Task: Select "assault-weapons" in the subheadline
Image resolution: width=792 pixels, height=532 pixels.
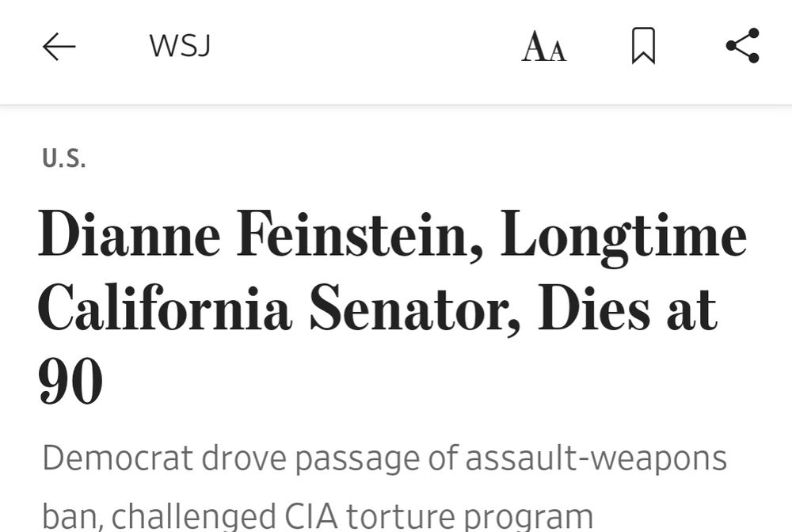Action: pos(596,458)
